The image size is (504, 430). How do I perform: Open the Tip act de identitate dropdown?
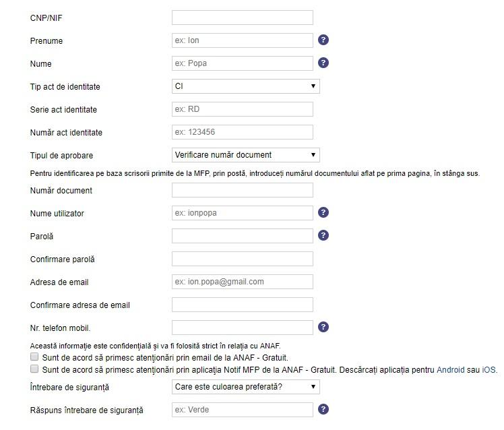pos(245,86)
